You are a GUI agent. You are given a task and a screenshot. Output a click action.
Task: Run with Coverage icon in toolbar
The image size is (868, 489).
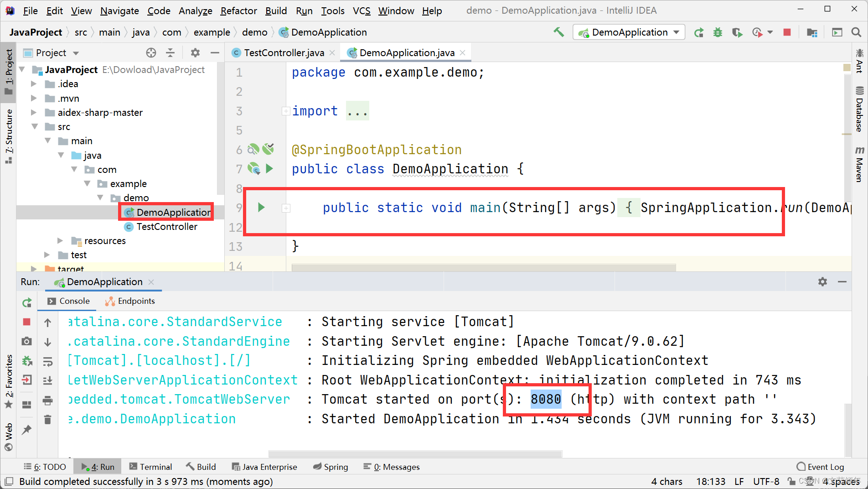click(x=737, y=32)
